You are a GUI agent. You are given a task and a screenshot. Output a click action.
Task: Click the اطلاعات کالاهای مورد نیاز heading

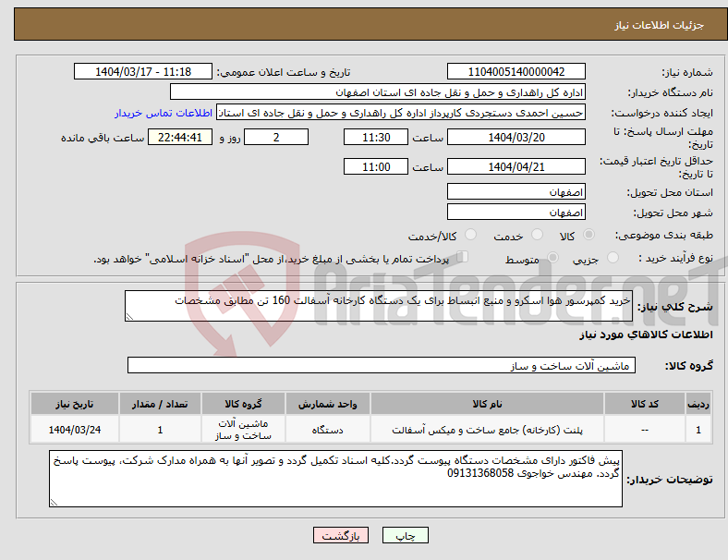pyautogui.click(x=646, y=335)
